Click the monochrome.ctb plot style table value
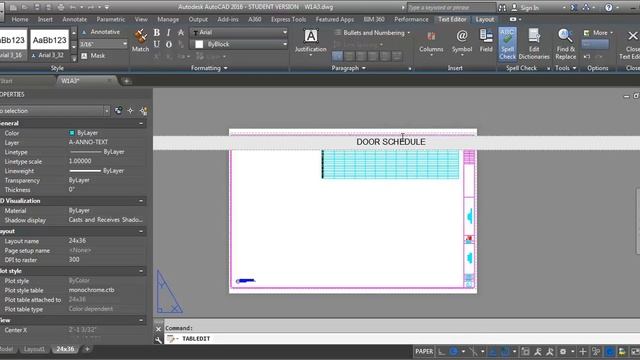The width and height of the screenshot is (640, 360). [x=91, y=290]
